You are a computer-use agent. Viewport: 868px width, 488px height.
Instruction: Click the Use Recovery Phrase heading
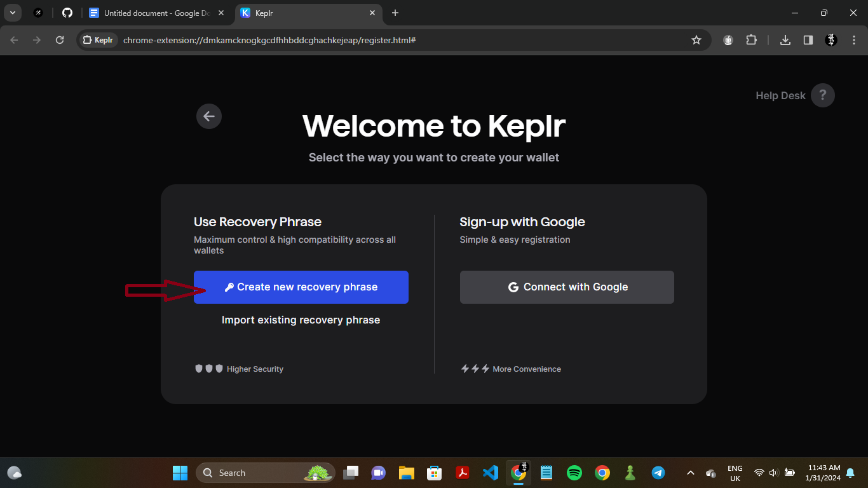tap(257, 222)
